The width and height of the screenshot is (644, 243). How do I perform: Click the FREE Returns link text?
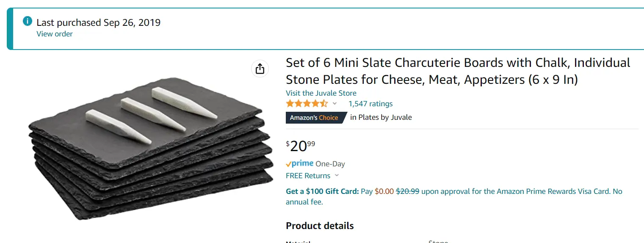(308, 176)
